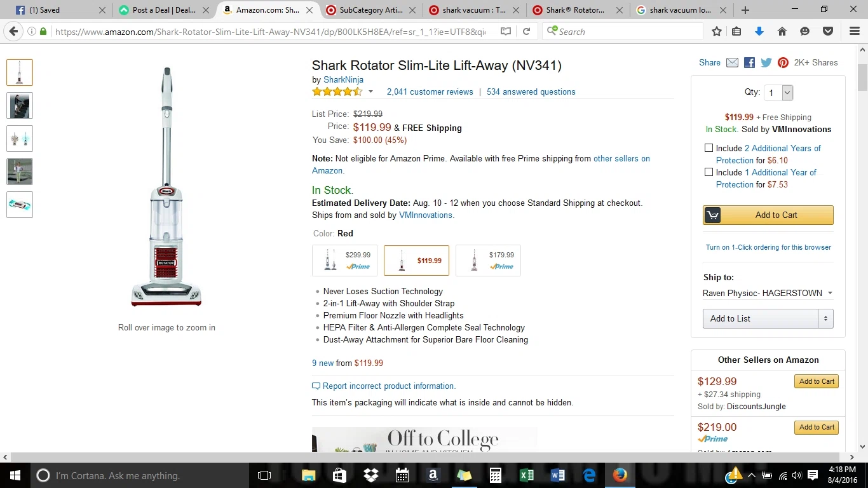Image resolution: width=868 pixels, height=488 pixels.
Task: Reload the page with the refresh icon
Action: coord(526,31)
